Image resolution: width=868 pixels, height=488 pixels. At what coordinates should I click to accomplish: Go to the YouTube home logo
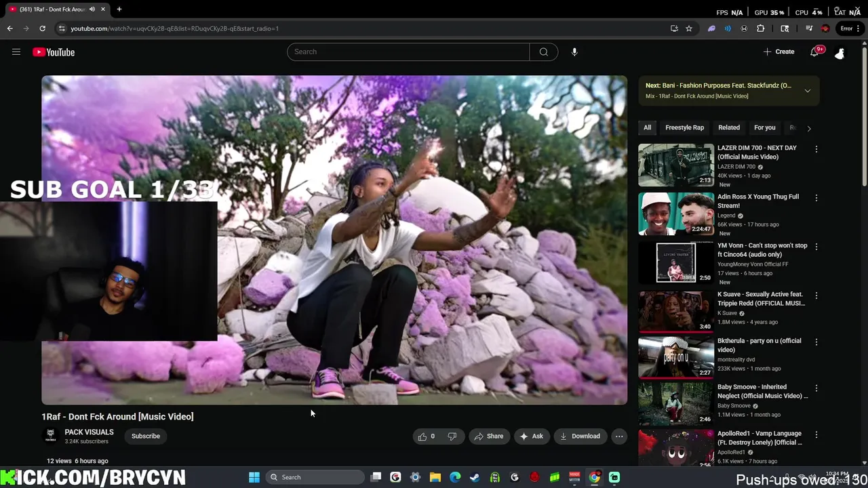[54, 52]
